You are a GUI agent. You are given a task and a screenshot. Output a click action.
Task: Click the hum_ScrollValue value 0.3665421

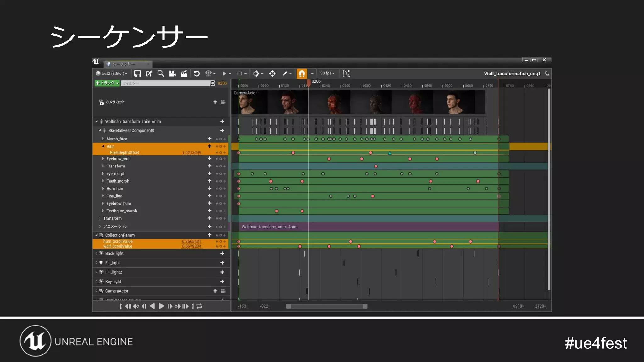coord(192,241)
